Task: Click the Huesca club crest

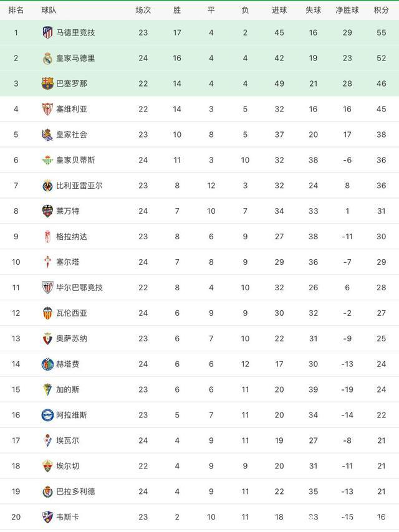Action: (x=47, y=517)
